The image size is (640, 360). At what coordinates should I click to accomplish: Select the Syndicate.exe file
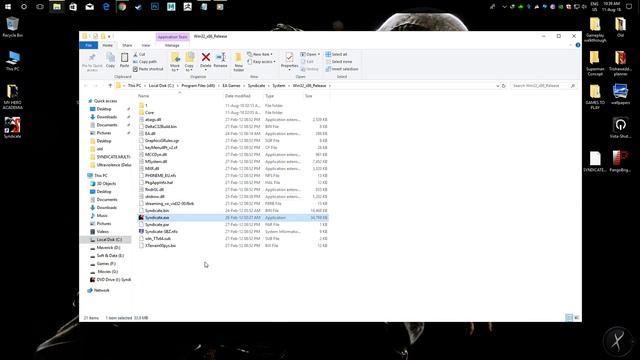tap(233, 218)
